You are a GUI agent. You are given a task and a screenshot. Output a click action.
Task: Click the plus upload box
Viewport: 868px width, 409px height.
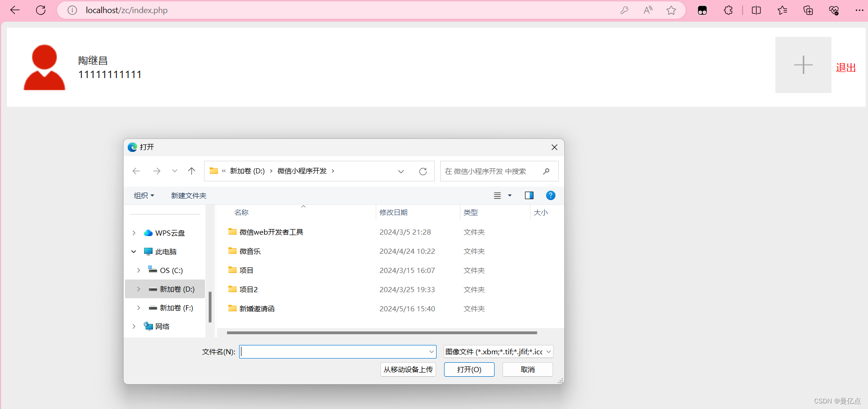pos(803,65)
